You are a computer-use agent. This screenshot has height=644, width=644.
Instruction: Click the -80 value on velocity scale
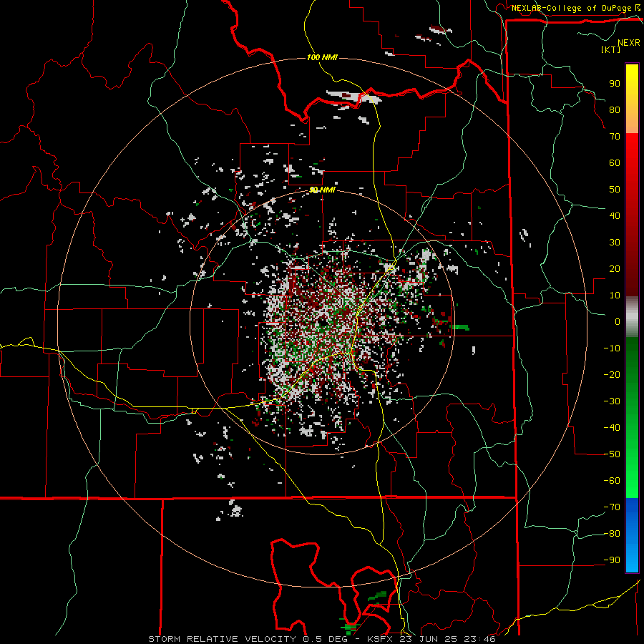coord(612,534)
